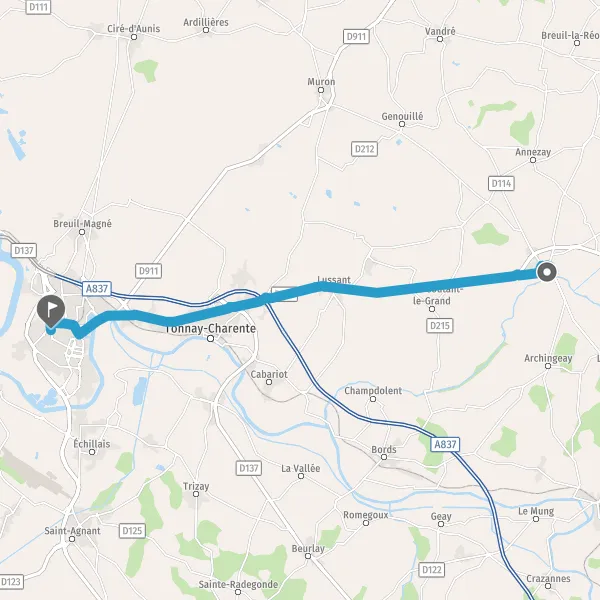Image resolution: width=600 pixels, height=600 pixels.
Task: Select the Tonnay-Charente town label
Action: tap(210, 328)
